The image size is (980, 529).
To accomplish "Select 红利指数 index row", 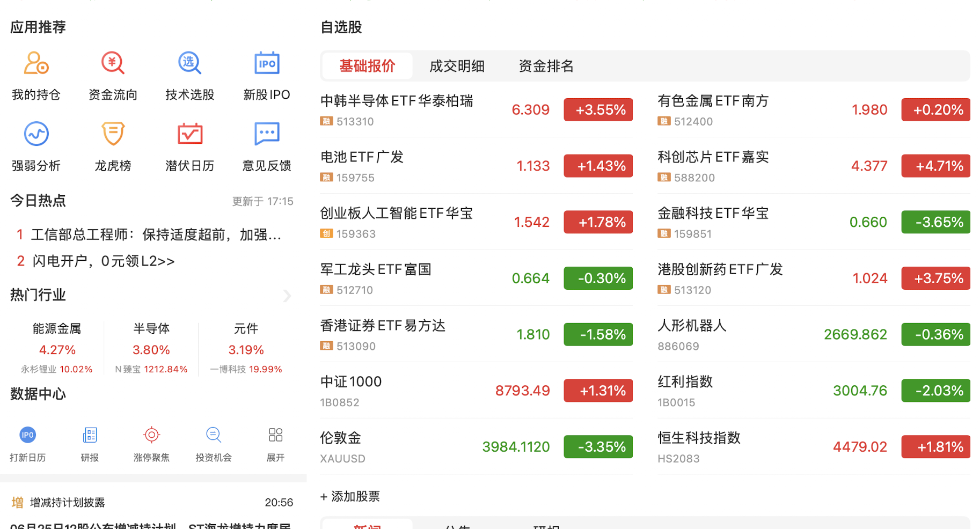I will pos(814,391).
